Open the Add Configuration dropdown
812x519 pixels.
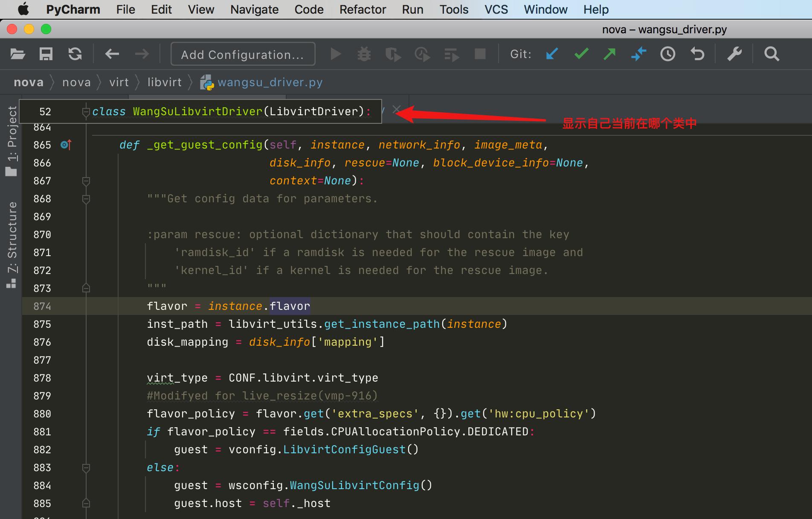(x=243, y=54)
